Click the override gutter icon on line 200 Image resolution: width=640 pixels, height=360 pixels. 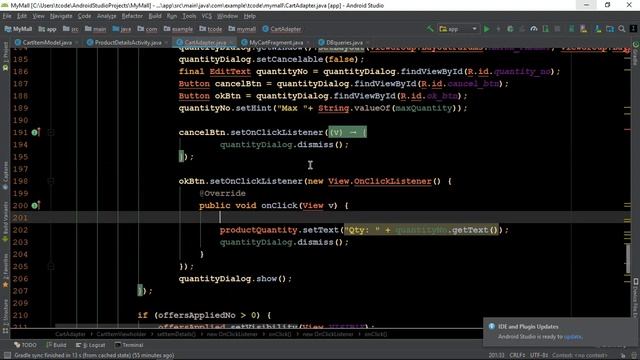(35, 205)
